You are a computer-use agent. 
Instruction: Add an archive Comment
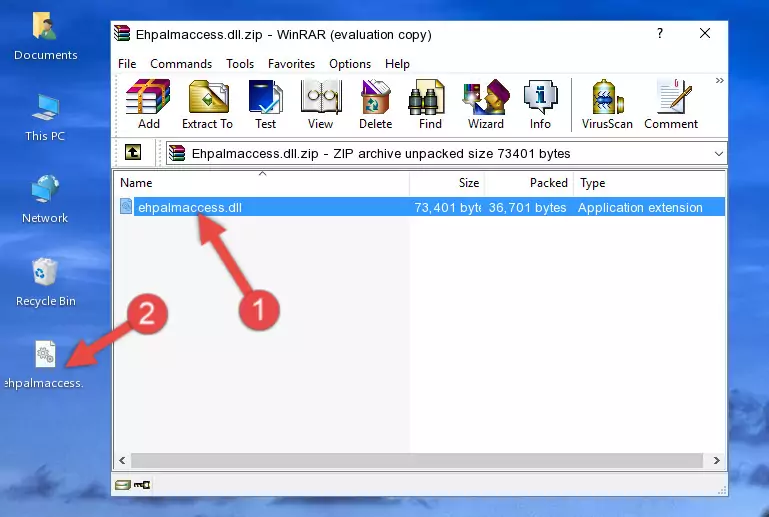tap(671, 104)
